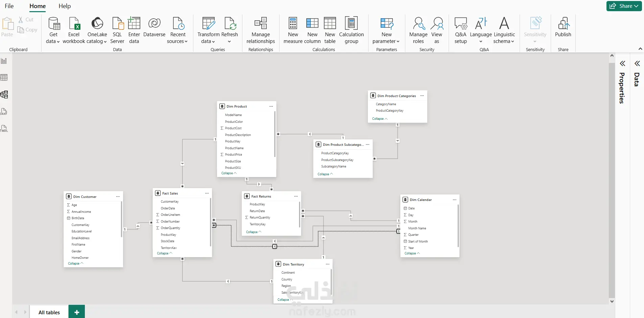The height and width of the screenshot is (318, 644).
Task: Open the Get data source picker
Action: click(x=53, y=30)
